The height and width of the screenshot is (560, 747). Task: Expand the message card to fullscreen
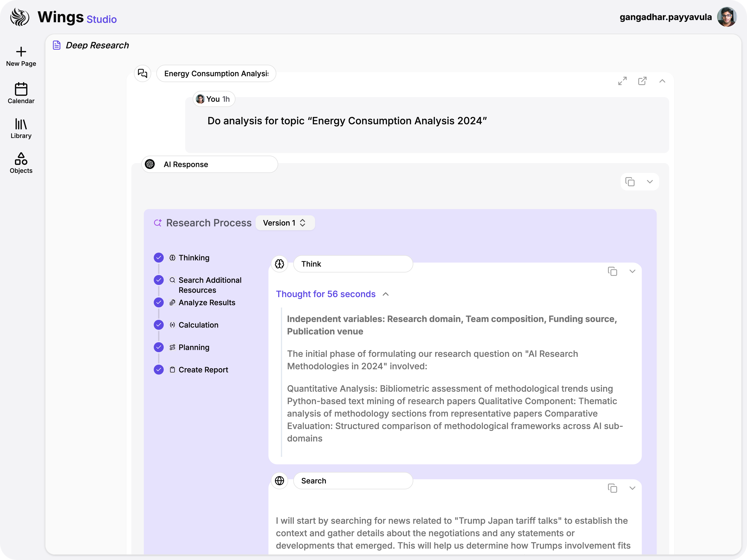[623, 81]
